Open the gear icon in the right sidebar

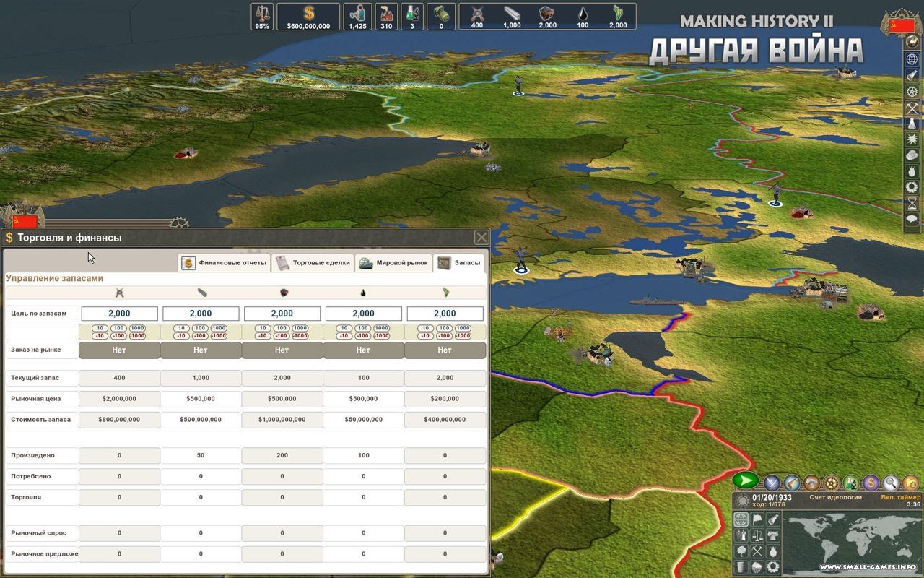tap(912, 92)
